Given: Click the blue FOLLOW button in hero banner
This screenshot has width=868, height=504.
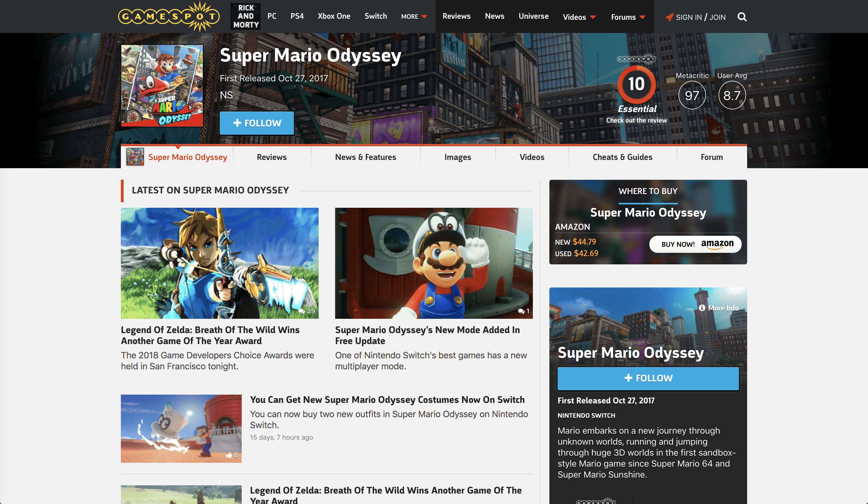Looking at the screenshot, I should [x=257, y=123].
